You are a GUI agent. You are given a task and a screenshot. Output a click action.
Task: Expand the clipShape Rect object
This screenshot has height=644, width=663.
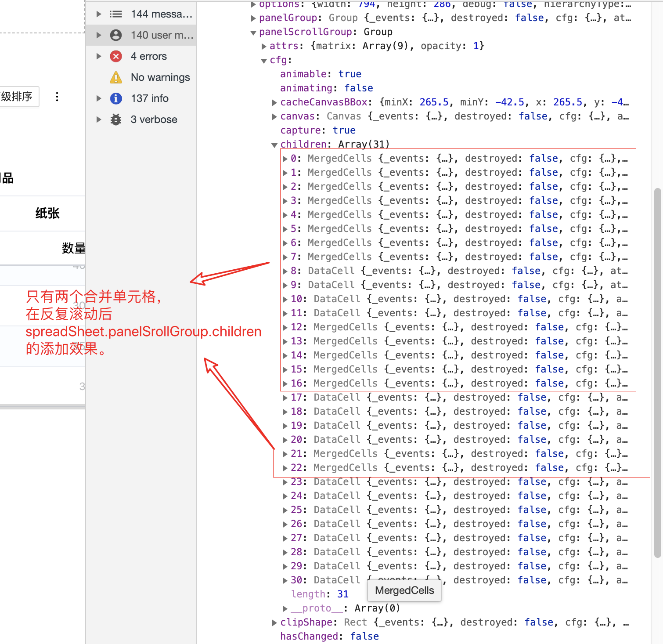click(274, 622)
